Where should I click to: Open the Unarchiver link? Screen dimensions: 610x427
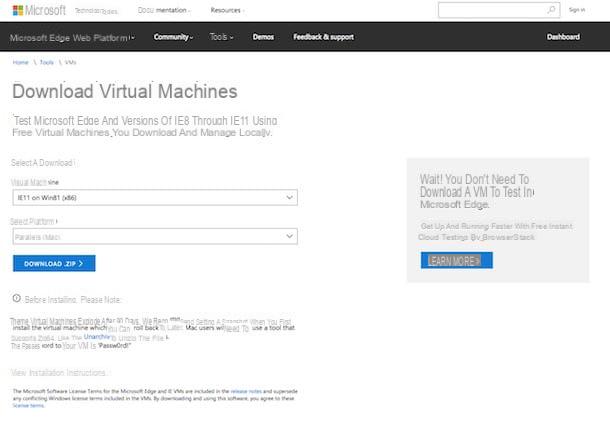click(x=97, y=337)
